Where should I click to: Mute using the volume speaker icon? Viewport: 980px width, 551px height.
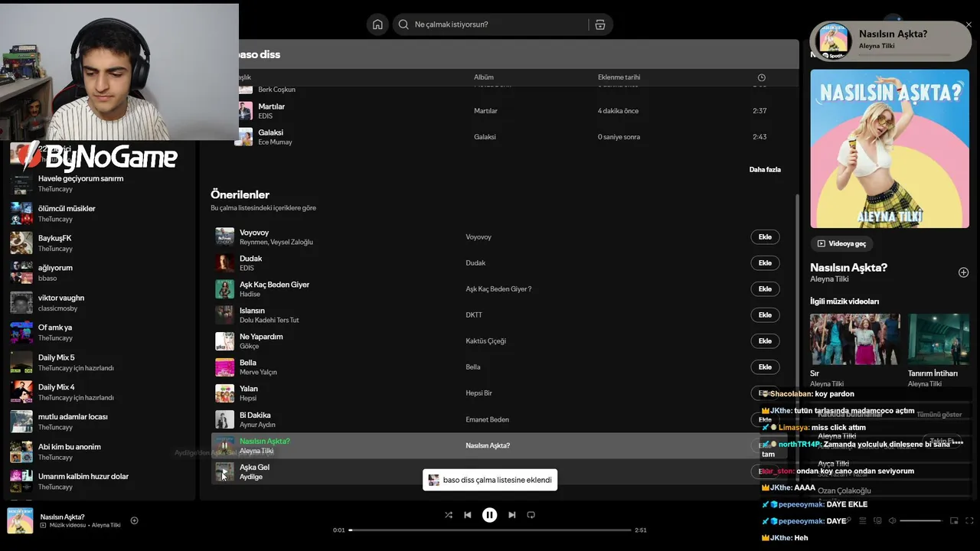tap(892, 520)
